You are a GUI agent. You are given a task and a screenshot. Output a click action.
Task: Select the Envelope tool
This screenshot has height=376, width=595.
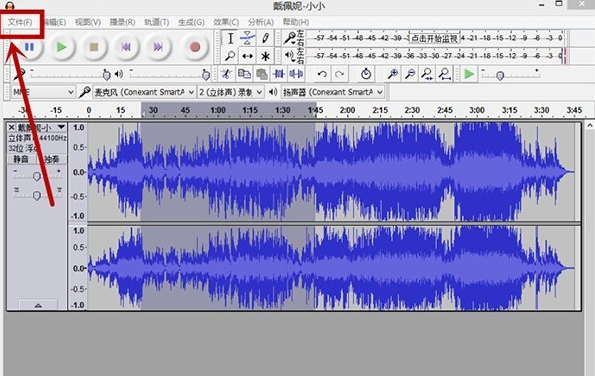click(247, 38)
